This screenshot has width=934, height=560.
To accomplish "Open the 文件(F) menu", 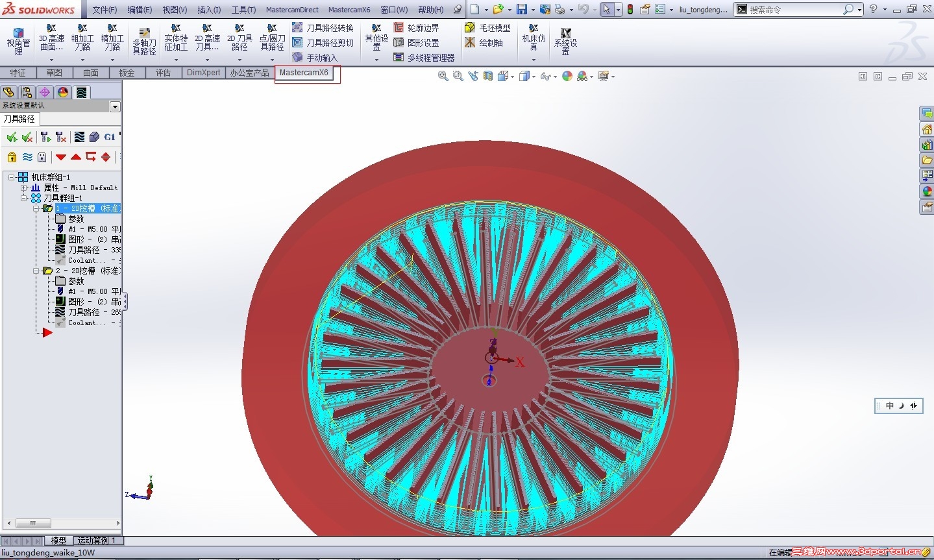I will pos(104,10).
